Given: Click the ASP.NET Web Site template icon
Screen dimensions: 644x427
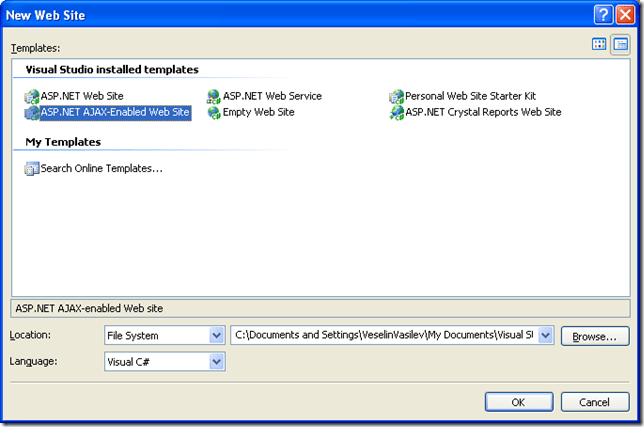Looking at the screenshot, I should (x=32, y=97).
